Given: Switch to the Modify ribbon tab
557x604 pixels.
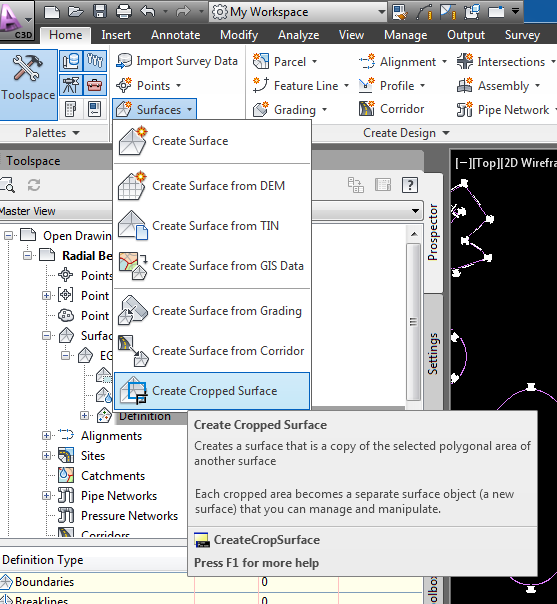Looking at the screenshot, I should pos(239,35).
